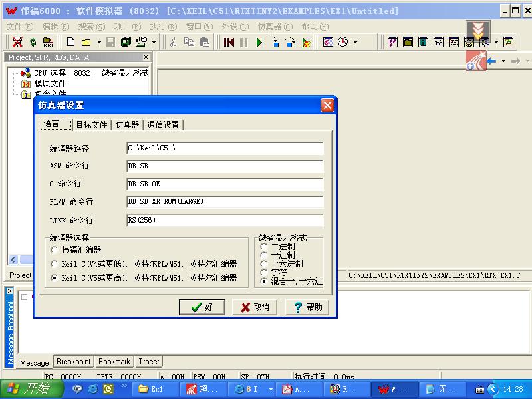Switch to the 语言 tab
The image size is (532, 399).
click(57, 124)
